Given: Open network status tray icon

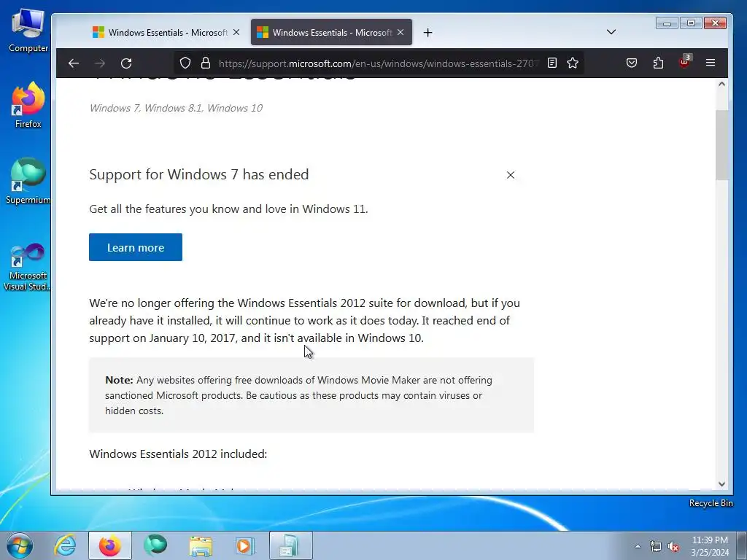Looking at the screenshot, I should (656, 546).
